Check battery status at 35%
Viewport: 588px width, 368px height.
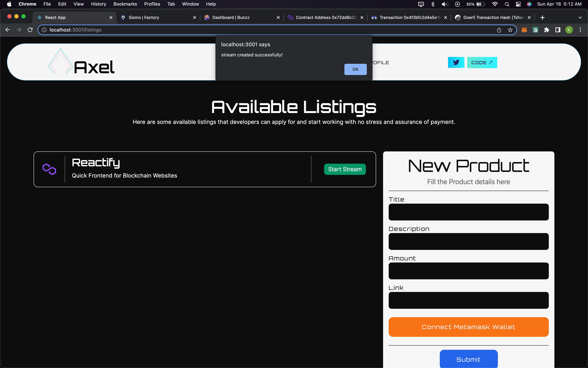point(475,4)
